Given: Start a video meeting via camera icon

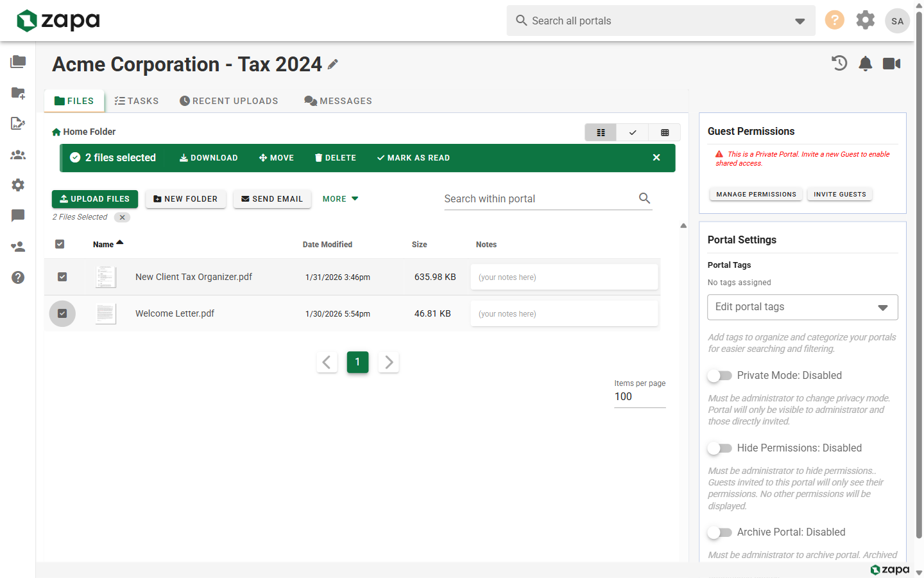Looking at the screenshot, I should click(x=892, y=63).
